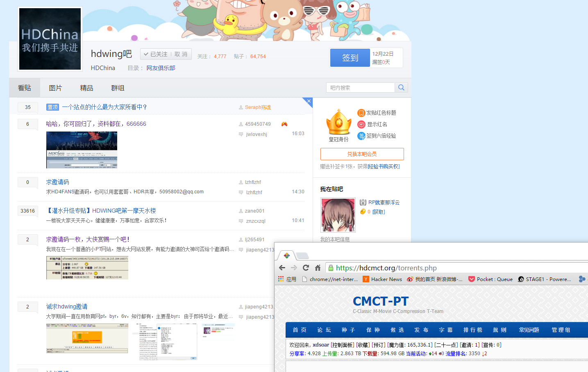Screen dimensions: 588x372
Task: Open the Pocket : Queue bookmark
Action: click(490, 279)
